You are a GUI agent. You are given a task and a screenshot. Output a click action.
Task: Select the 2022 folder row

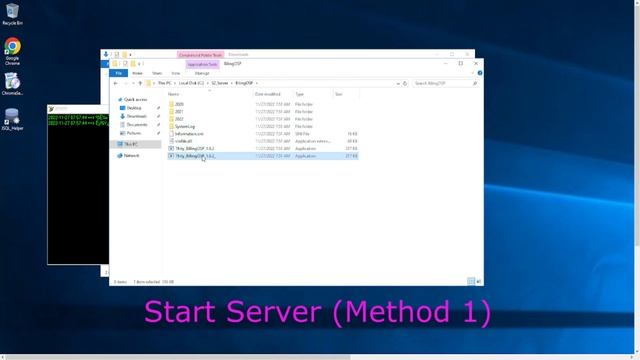263,119
